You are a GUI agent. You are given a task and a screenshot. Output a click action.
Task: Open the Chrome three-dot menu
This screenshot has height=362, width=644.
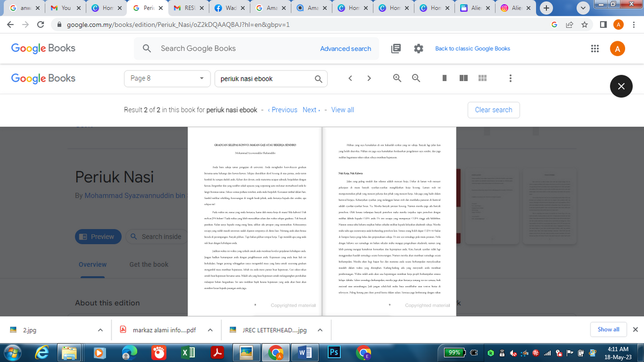[634, 25]
